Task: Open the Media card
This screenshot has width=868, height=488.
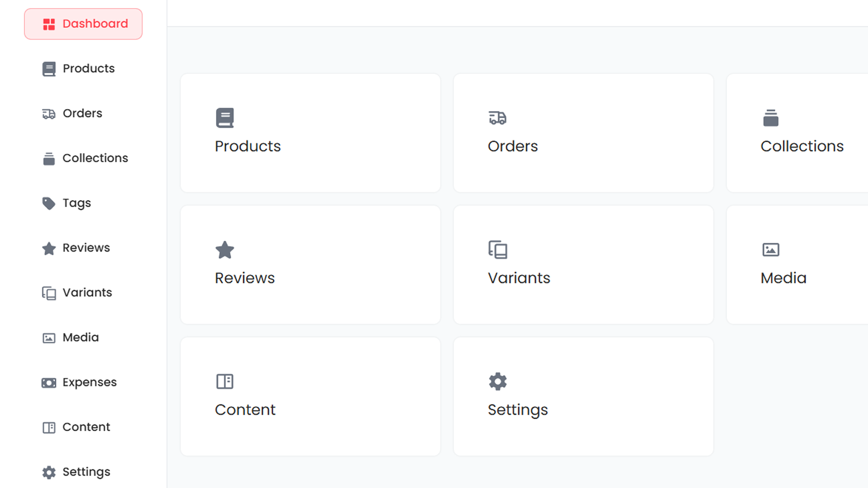Action: click(x=797, y=265)
